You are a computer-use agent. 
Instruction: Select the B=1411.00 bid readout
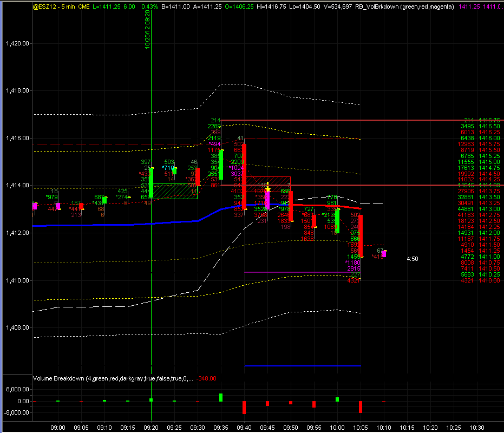(175, 6)
